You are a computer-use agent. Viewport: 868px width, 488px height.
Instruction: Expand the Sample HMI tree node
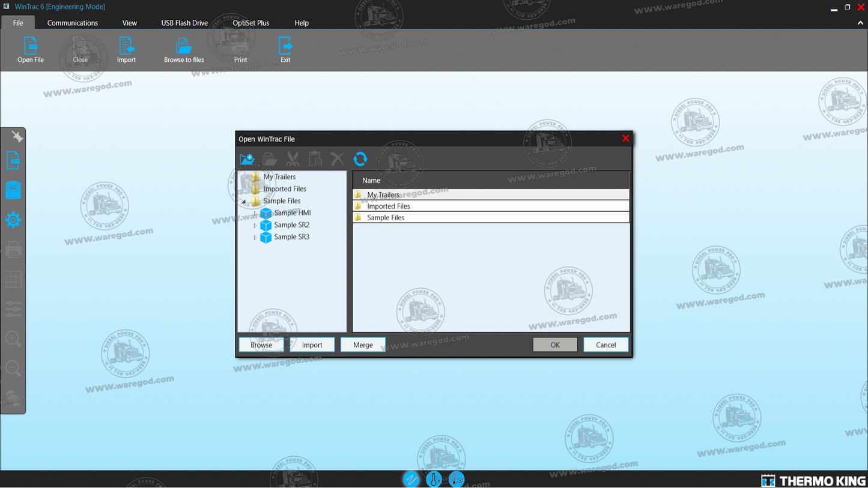(255, 214)
